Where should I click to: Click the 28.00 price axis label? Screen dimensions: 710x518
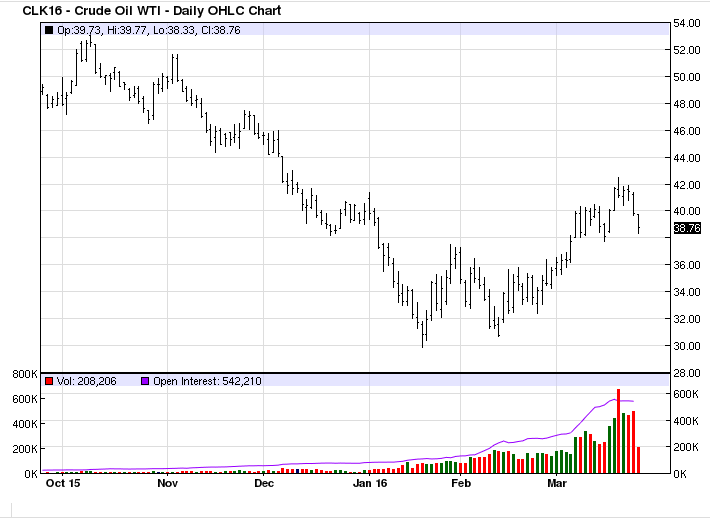687,373
